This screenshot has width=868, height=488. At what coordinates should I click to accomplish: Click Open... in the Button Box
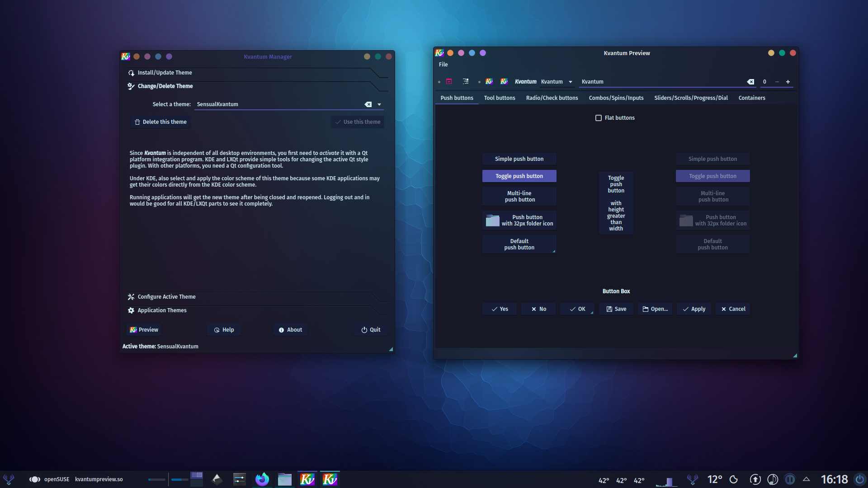(x=655, y=309)
